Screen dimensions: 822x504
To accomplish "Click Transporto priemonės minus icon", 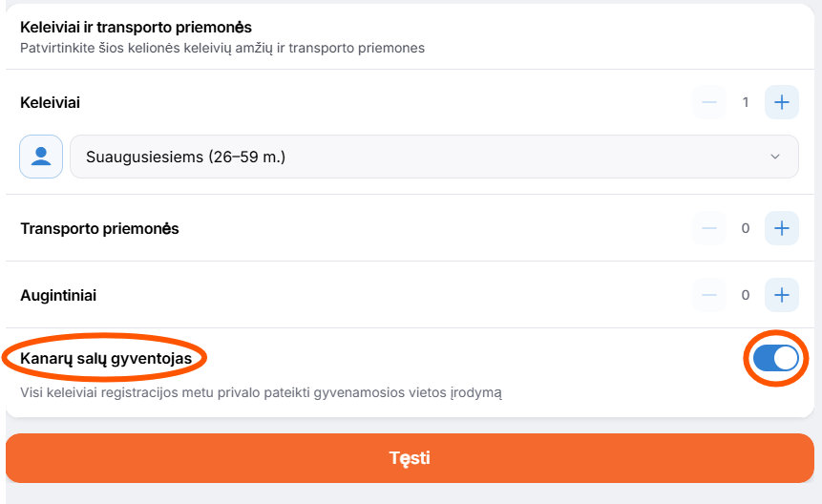I will (x=709, y=228).
